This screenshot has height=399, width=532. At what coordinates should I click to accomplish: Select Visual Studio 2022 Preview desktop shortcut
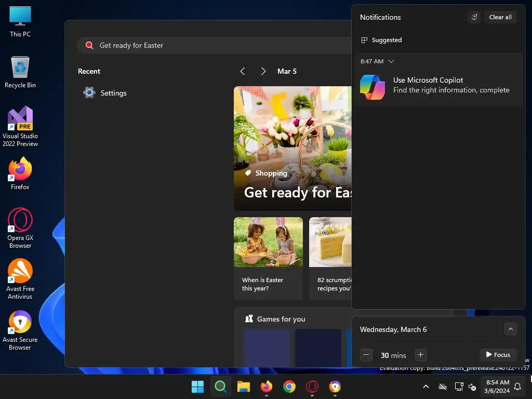tap(20, 126)
